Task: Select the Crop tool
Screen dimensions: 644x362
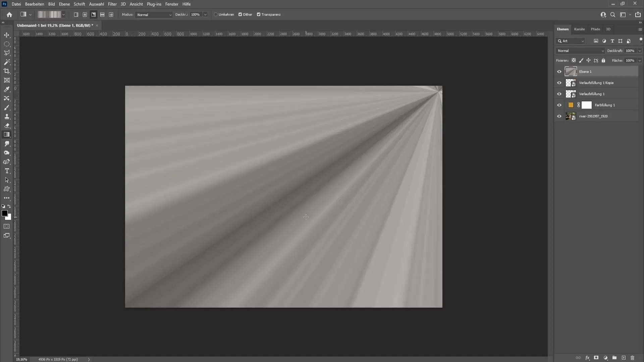Action: pos(7,71)
